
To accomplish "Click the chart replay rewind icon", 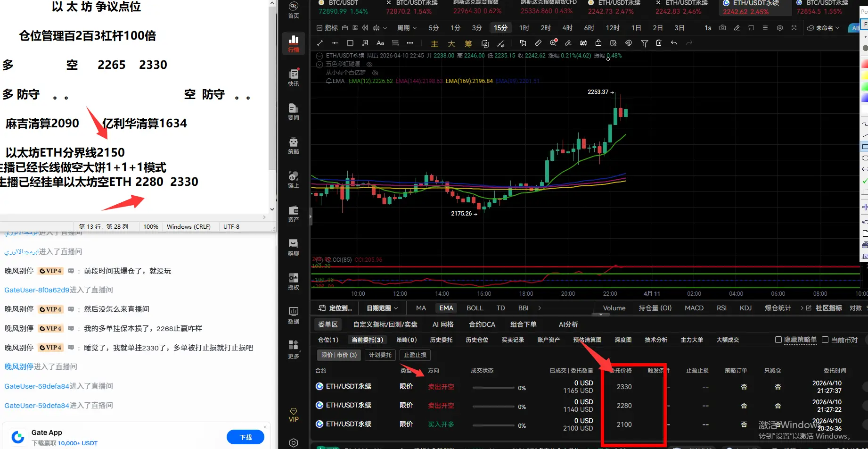I will pyautogui.click(x=365, y=28).
